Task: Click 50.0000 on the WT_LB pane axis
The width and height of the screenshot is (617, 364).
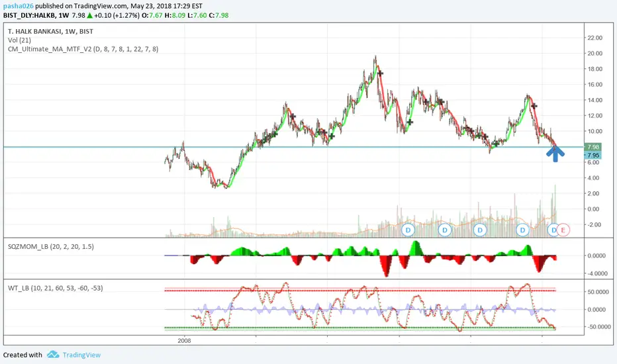Action: [x=597, y=292]
